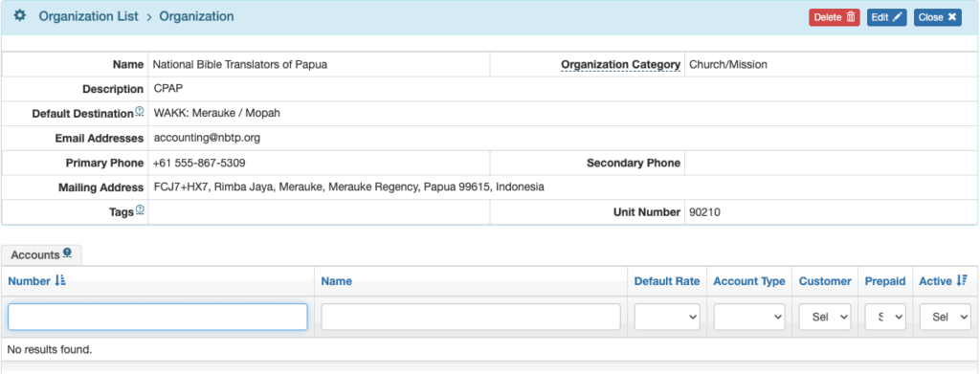Click the Organization Category label
Screen dimensions: 980x374
[x=620, y=64]
